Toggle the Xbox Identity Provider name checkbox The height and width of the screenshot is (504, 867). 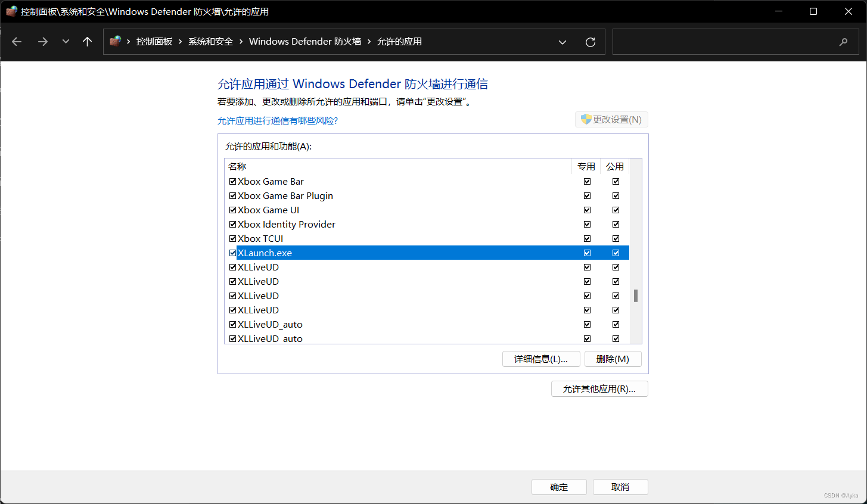[x=233, y=224]
